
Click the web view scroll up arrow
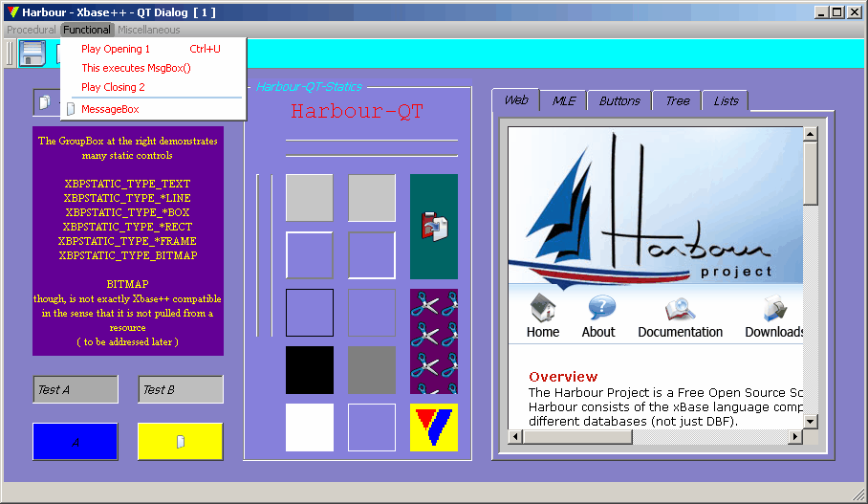[x=811, y=134]
